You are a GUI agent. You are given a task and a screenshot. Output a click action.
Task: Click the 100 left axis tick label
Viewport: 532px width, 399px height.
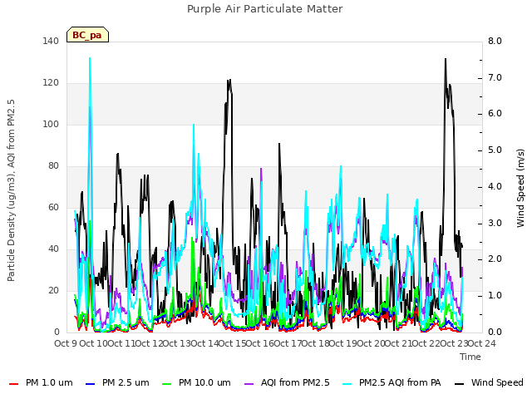pos(51,124)
